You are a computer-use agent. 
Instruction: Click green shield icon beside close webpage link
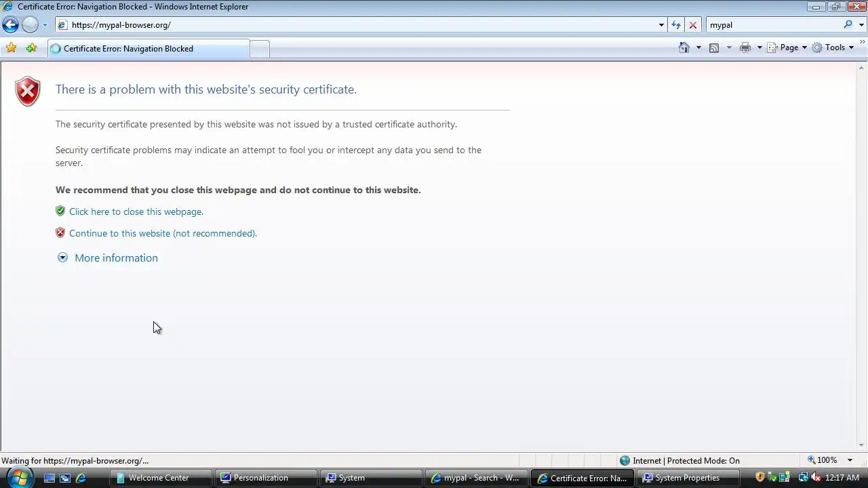coord(60,211)
